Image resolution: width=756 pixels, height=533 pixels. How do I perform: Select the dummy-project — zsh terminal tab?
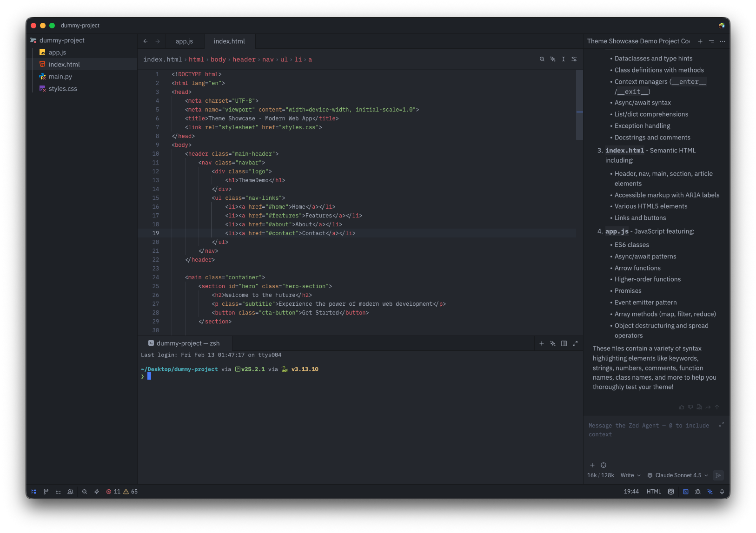point(185,343)
